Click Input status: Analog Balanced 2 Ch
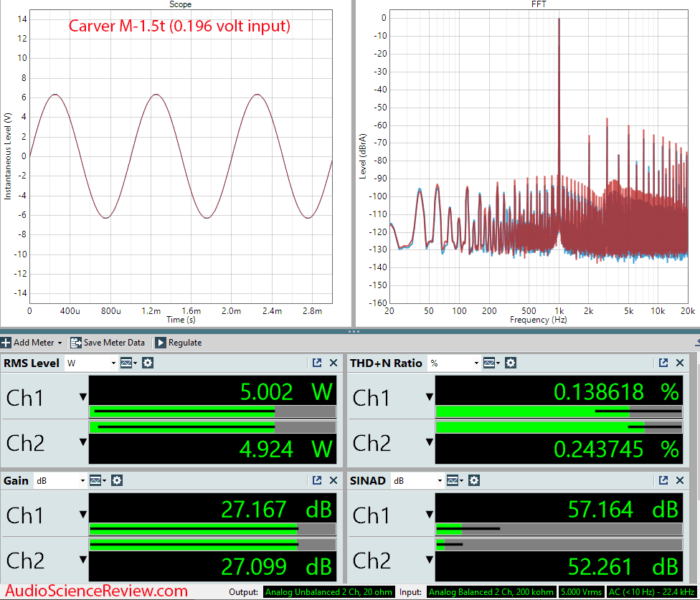This screenshot has height=600, width=700. click(x=491, y=592)
